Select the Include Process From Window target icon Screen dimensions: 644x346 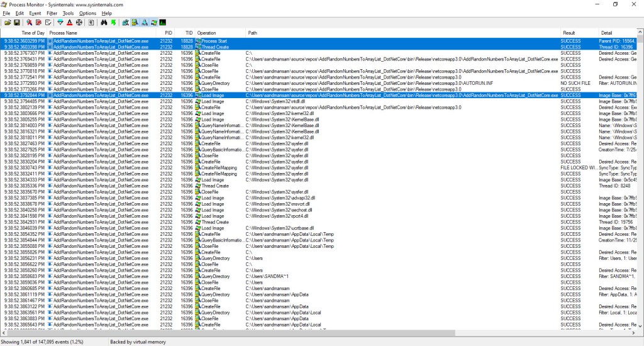[x=79, y=22]
